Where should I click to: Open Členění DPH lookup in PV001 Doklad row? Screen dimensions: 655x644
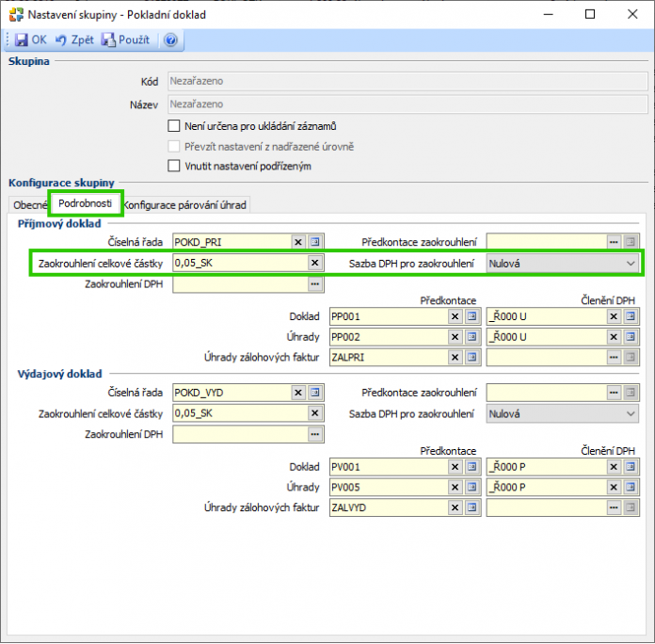(631, 467)
